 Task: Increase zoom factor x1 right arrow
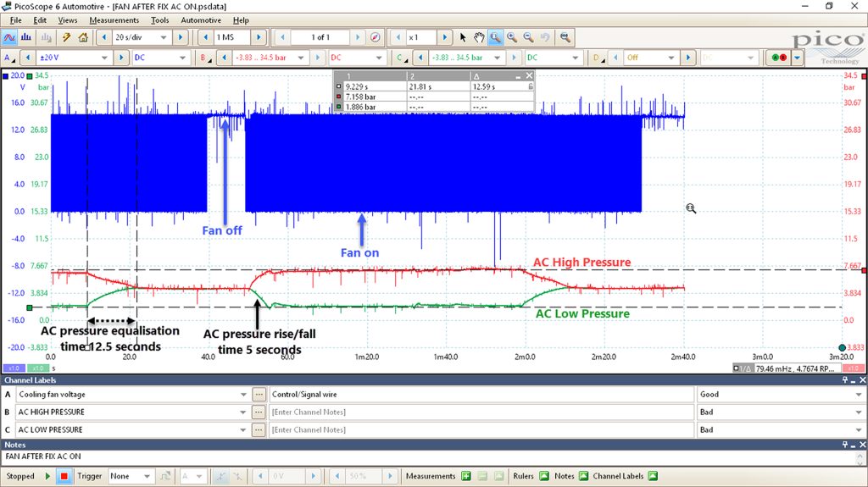(x=444, y=37)
